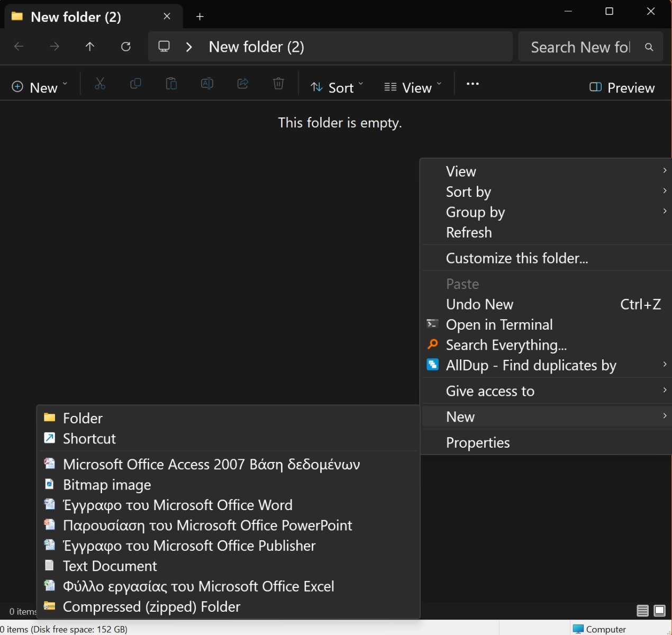Click the Copy icon in toolbar
Image resolution: width=672 pixels, height=635 pixels.
[135, 84]
